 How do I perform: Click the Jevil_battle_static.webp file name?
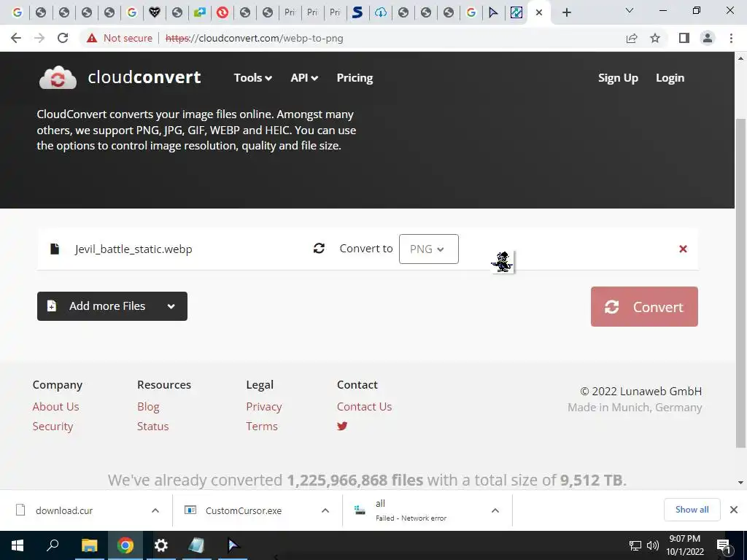pyautogui.click(x=133, y=249)
